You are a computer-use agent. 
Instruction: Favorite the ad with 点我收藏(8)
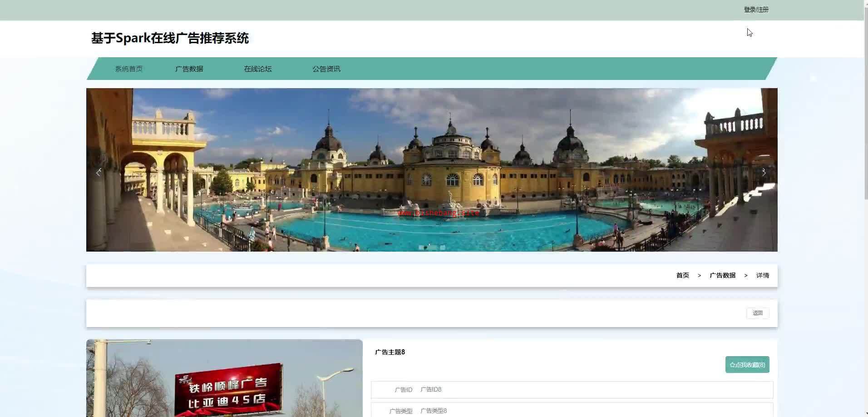pyautogui.click(x=747, y=365)
